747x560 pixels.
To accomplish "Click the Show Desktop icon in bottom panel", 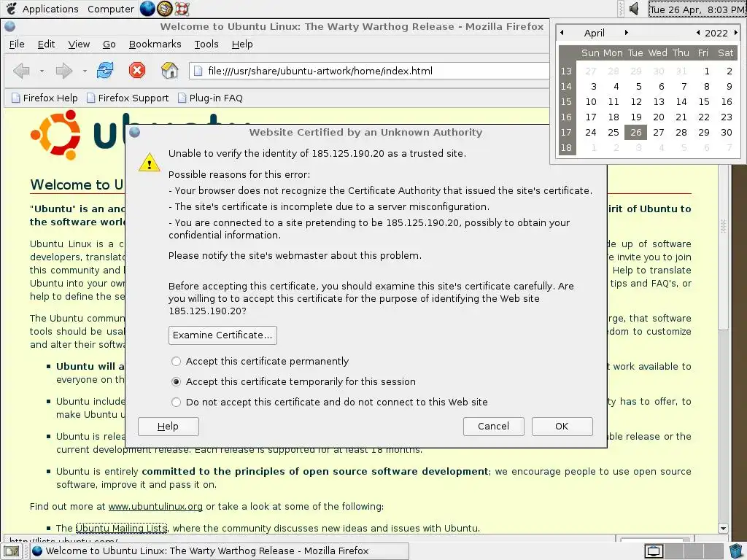I will 12,551.
